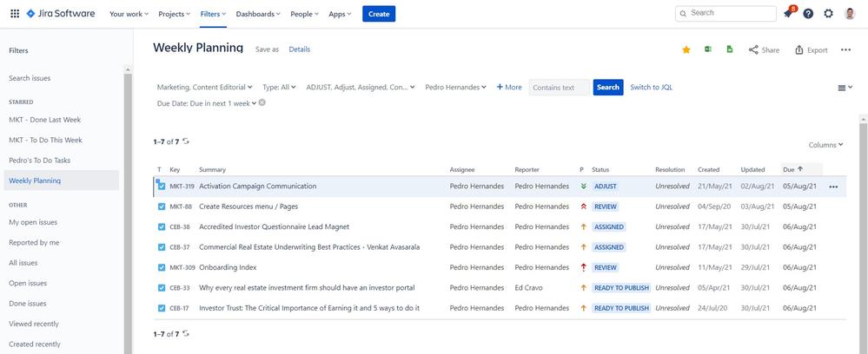Select Viewed recently filter
Image resolution: width=868 pixels, height=354 pixels.
tap(34, 324)
